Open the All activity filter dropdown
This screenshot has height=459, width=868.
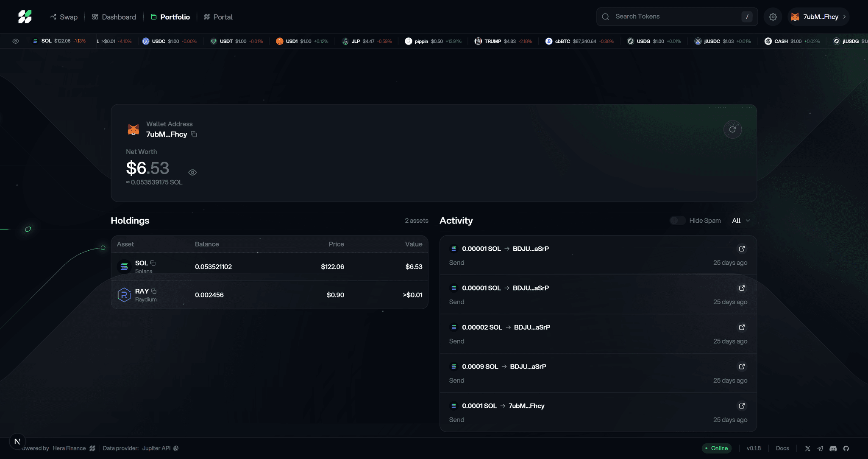[x=741, y=221]
